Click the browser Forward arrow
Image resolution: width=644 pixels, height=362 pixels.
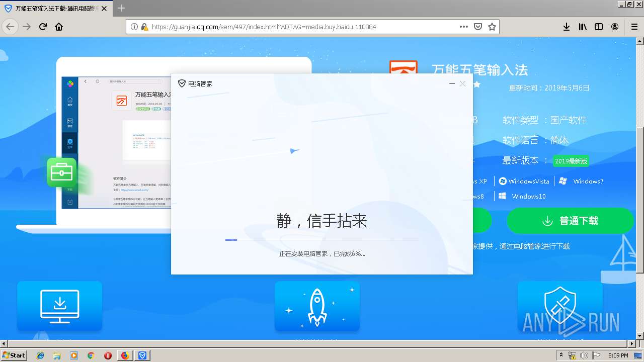pyautogui.click(x=27, y=27)
